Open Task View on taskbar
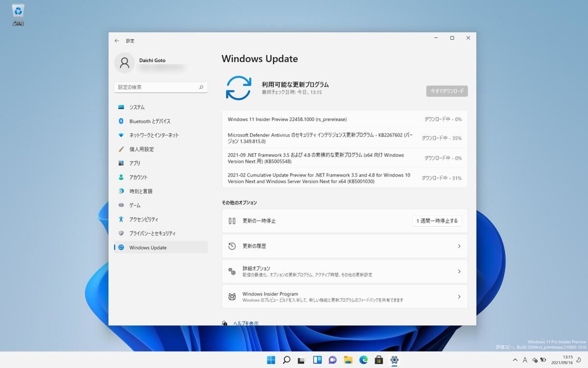 tap(302, 360)
